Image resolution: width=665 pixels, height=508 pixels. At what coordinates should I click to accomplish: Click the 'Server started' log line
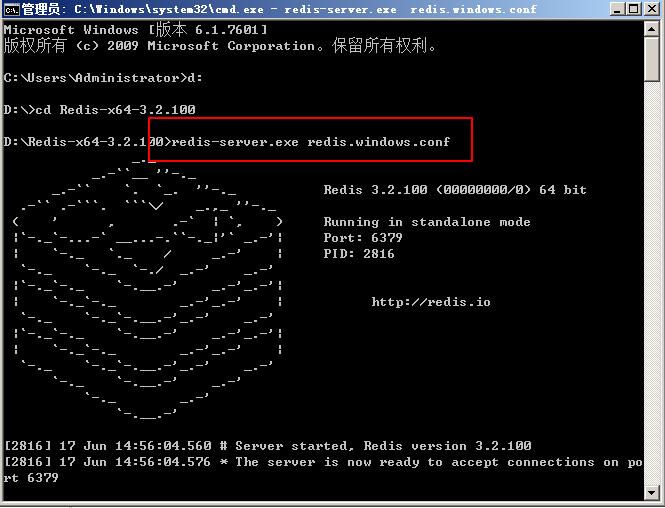[267, 446]
